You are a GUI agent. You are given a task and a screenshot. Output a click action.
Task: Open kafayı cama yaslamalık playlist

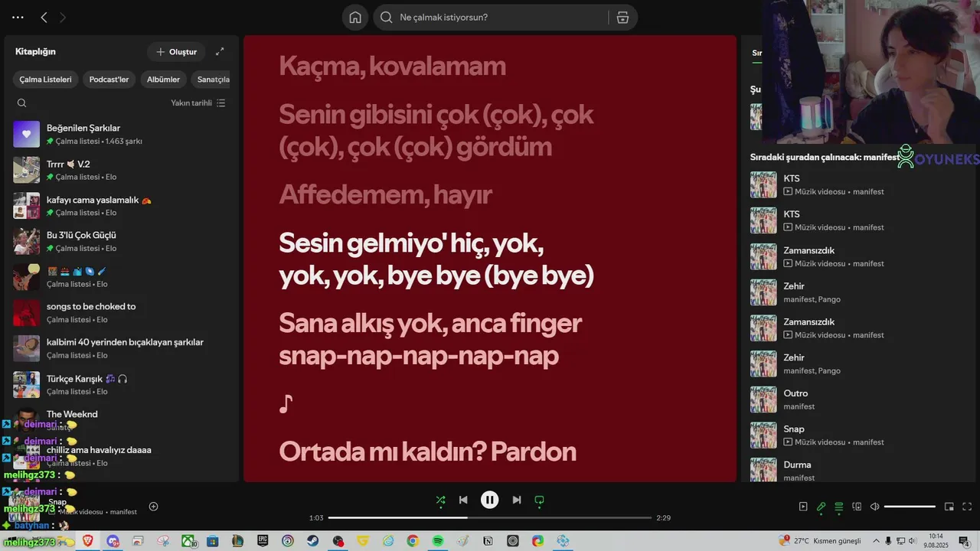point(122,206)
